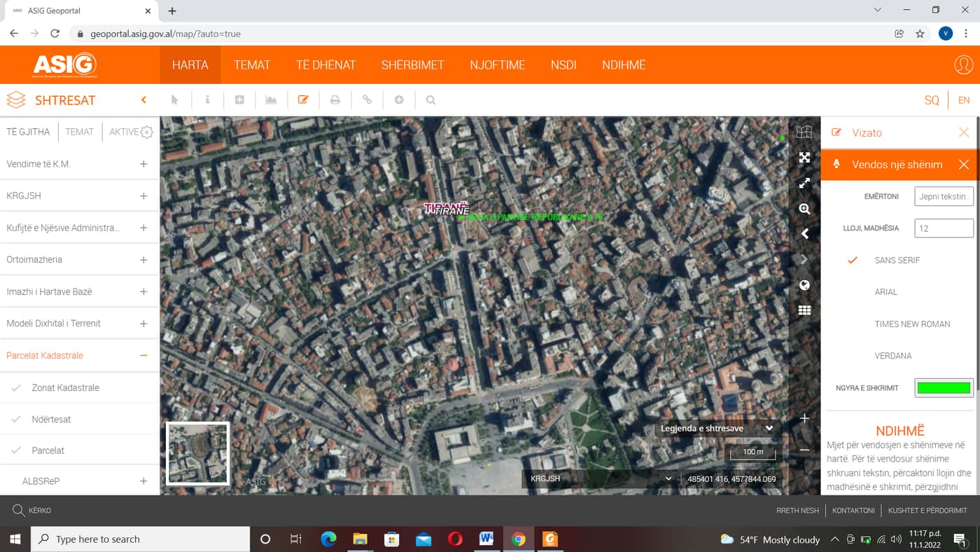Open the basemap map-sheet icon on the map

[x=804, y=132]
